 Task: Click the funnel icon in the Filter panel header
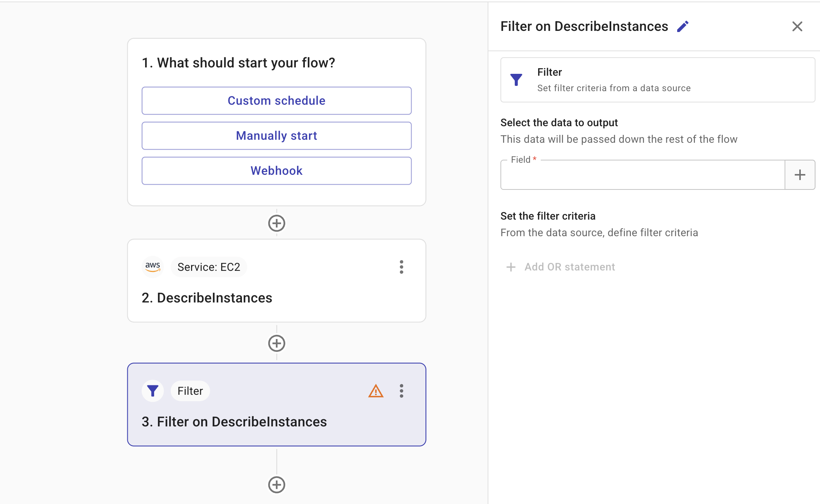[x=516, y=80]
